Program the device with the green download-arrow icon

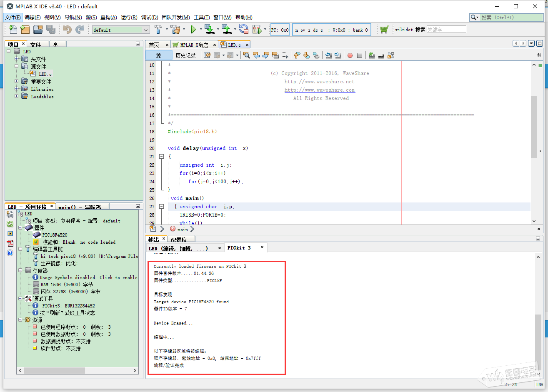point(209,30)
